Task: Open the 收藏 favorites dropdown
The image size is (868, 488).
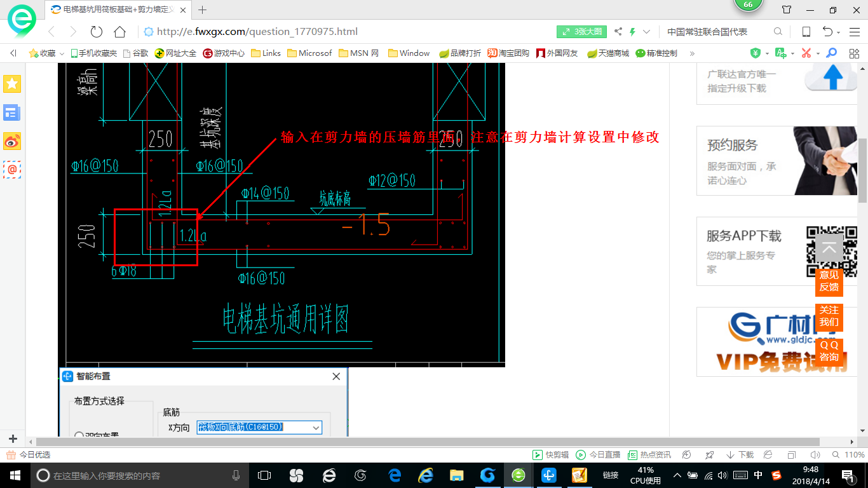Action: (x=46, y=53)
